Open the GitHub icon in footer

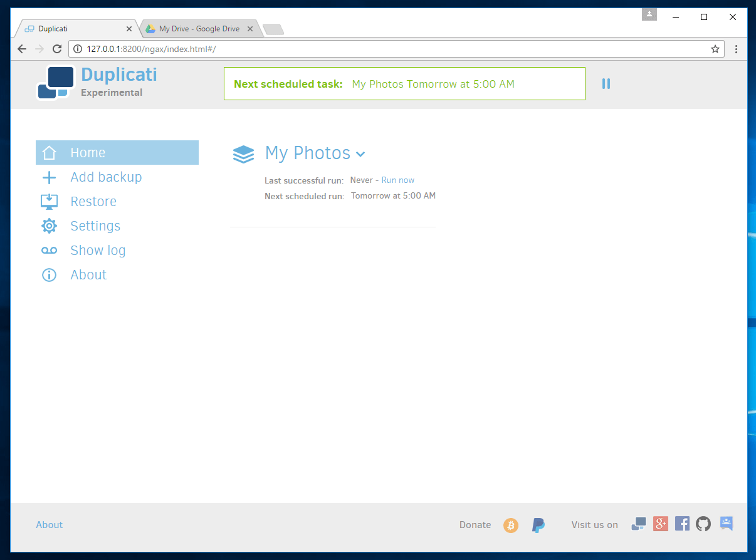[703, 524]
